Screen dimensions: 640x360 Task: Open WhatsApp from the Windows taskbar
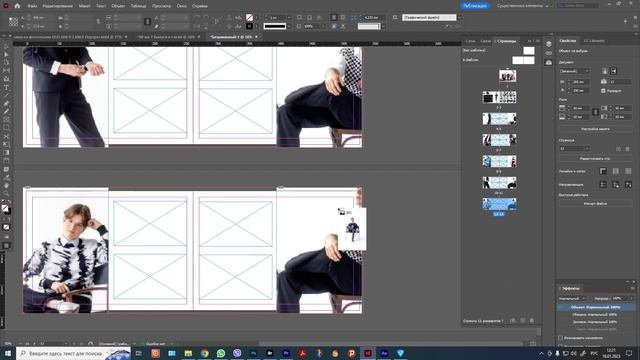click(221, 353)
